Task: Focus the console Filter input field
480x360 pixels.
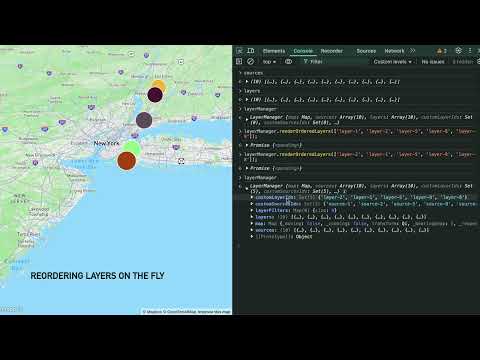Action: tap(335, 62)
